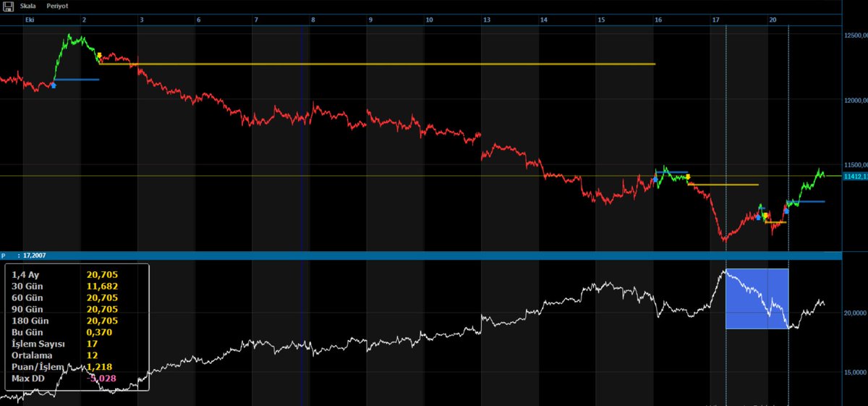Click the blue buy arrow at day 16
Viewport: 868px width, 406px height.
tap(655, 179)
